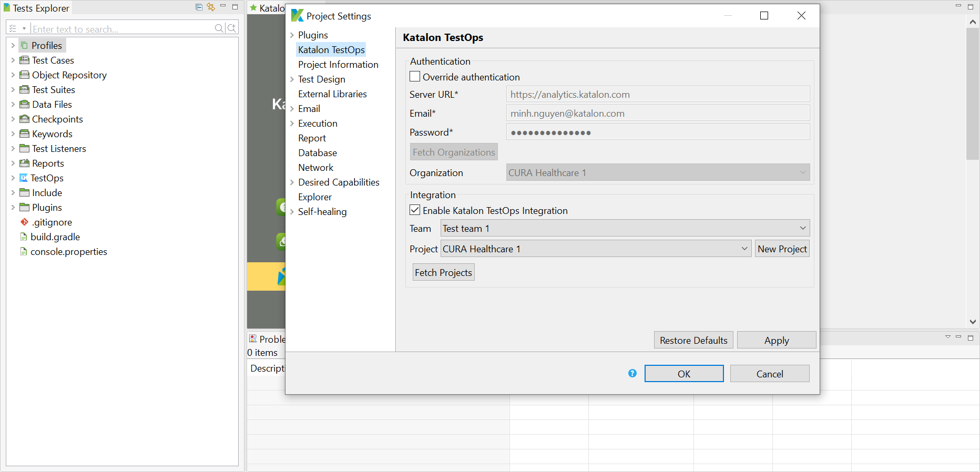Click Katalon logo in Project Settings title bar

point(297,16)
